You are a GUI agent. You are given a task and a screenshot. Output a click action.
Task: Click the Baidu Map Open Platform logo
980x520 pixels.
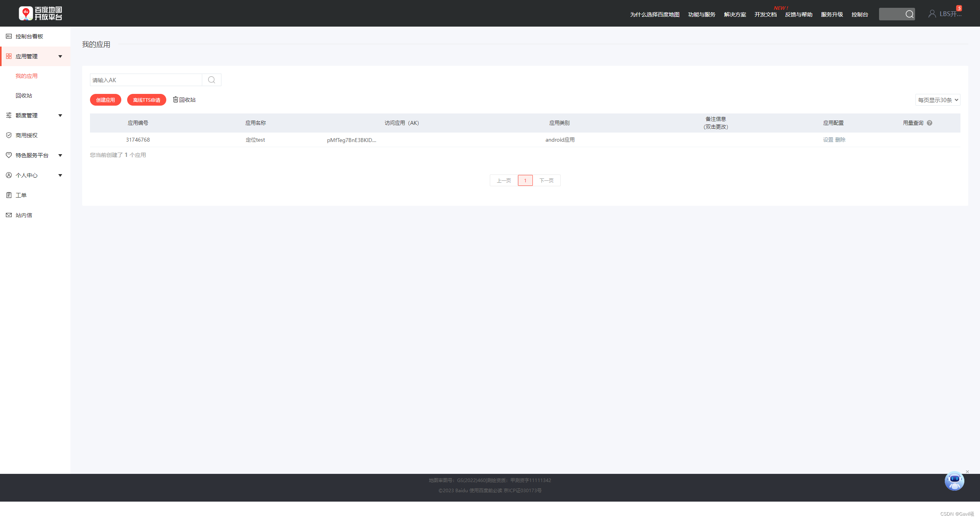tap(40, 13)
